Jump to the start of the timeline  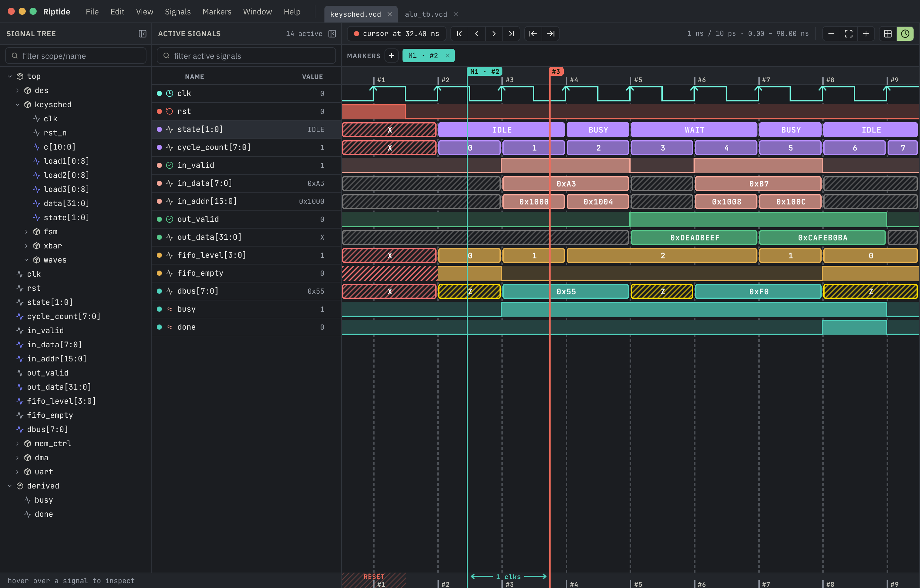tap(459, 34)
